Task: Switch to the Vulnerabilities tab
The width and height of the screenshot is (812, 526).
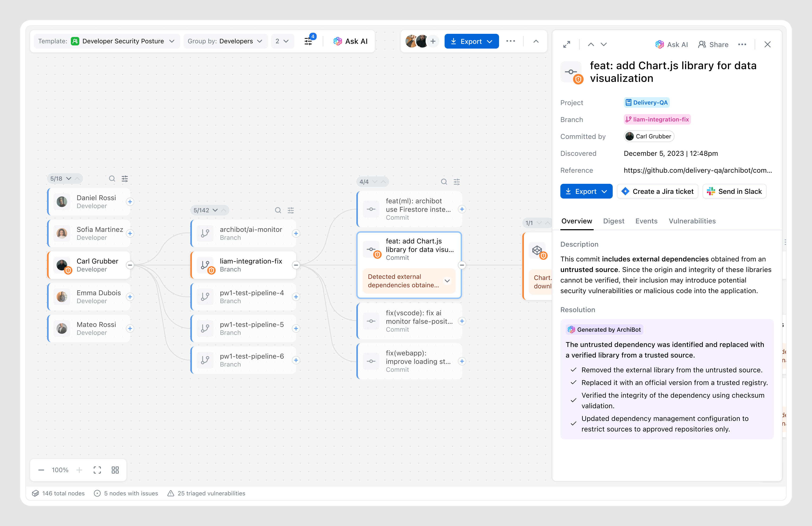Action: (692, 221)
